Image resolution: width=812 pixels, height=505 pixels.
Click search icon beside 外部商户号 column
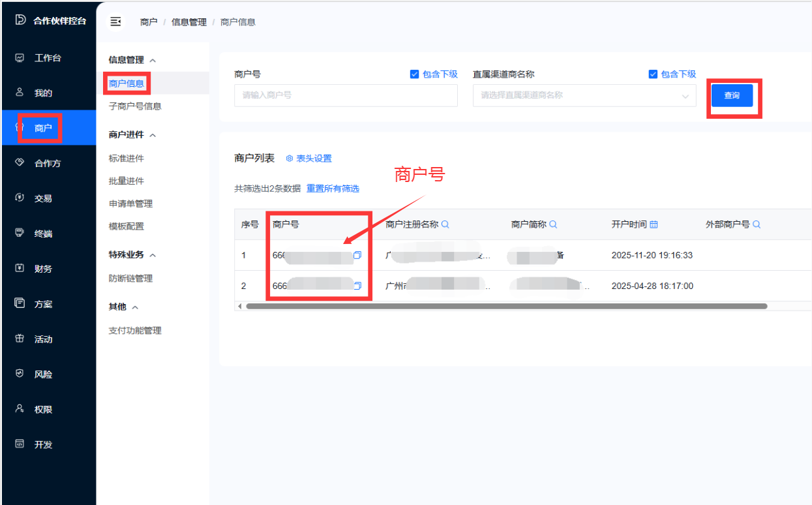pyautogui.click(x=757, y=224)
